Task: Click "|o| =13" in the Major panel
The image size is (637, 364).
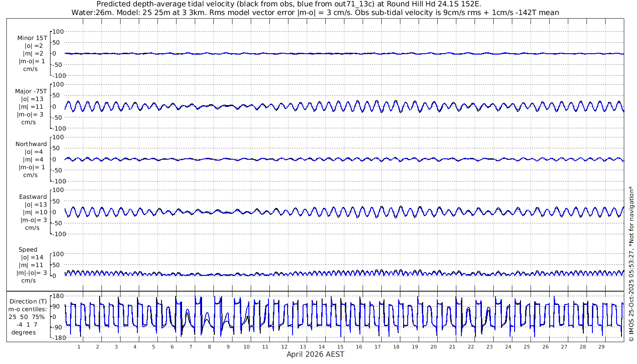Action: (32, 99)
